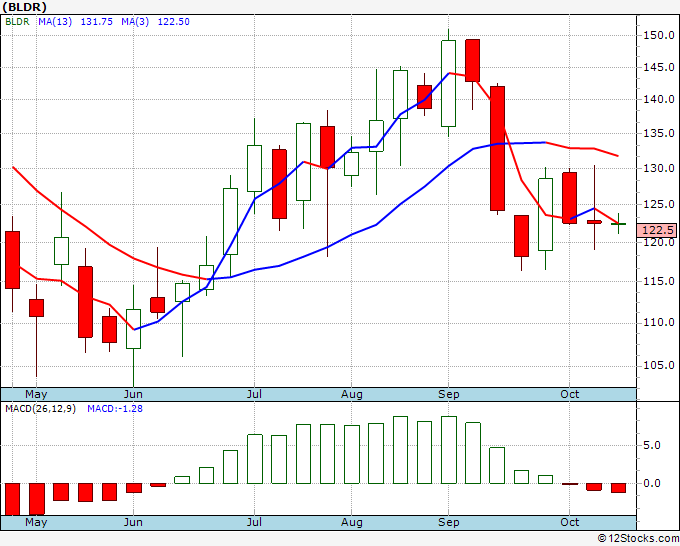Select the green BLDR legend label
This screenshot has width=680, height=546.
click(17, 22)
